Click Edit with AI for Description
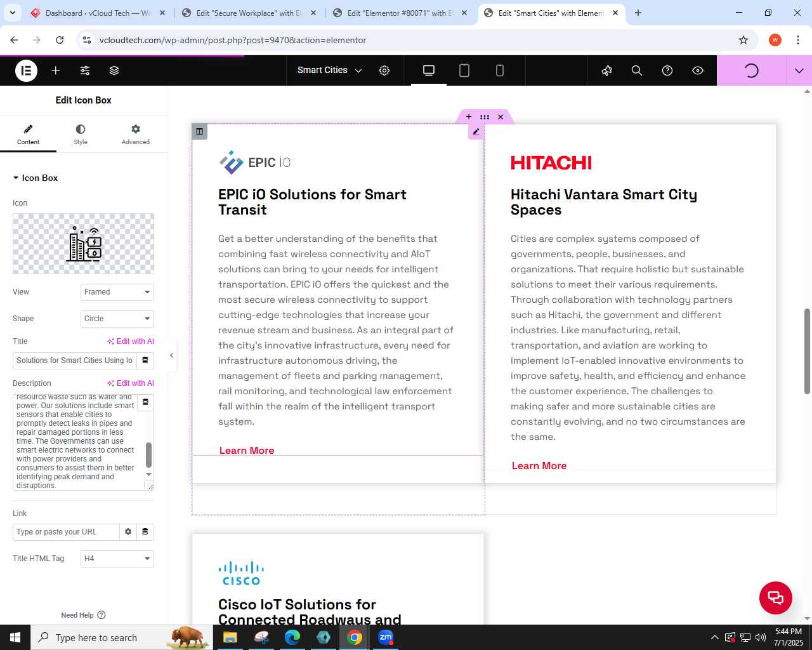This screenshot has width=812, height=650. [x=131, y=383]
